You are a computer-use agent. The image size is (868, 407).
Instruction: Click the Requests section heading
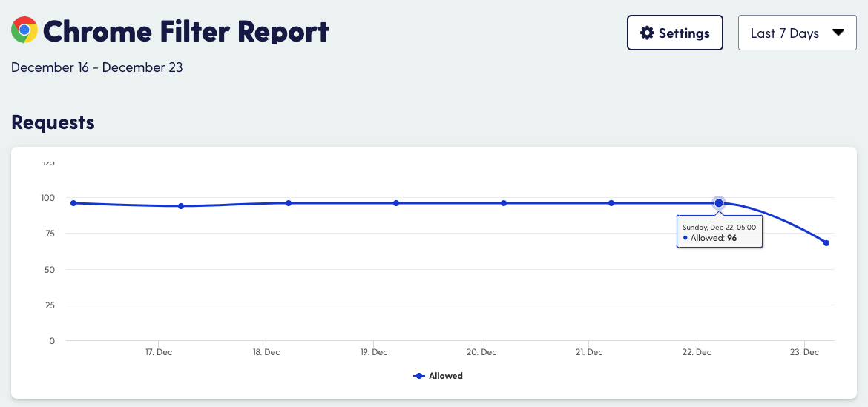pyautogui.click(x=53, y=122)
